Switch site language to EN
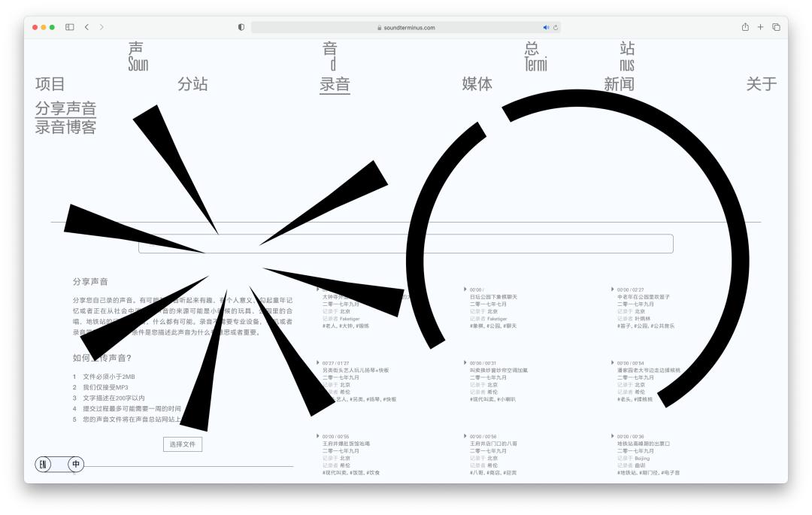The height and width of the screenshot is (515, 812). pos(43,465)
